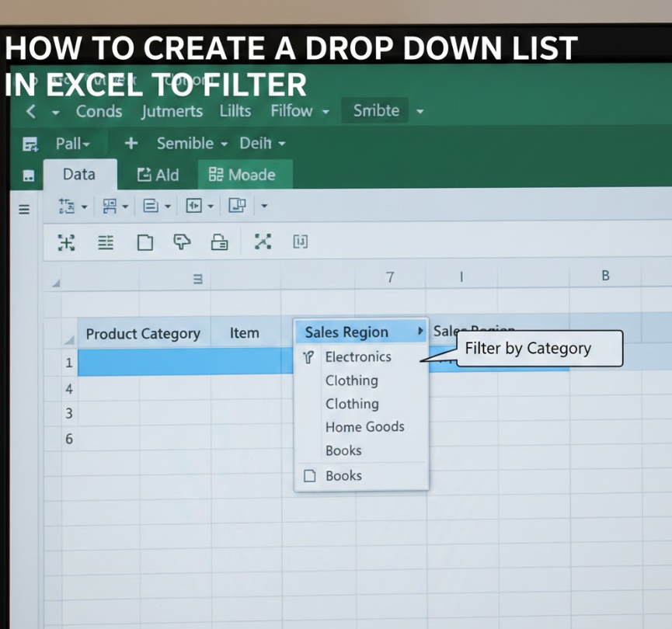Tick the checkbox next to Books
The height and width of the screenshot is (629, 672).
(x=310, y=476)
